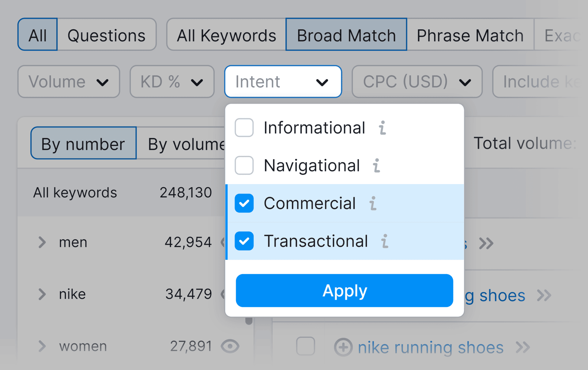Open the CPC (USD) filter dropdown
Viewport: 588px width, 370px height.
pos(417,81)
